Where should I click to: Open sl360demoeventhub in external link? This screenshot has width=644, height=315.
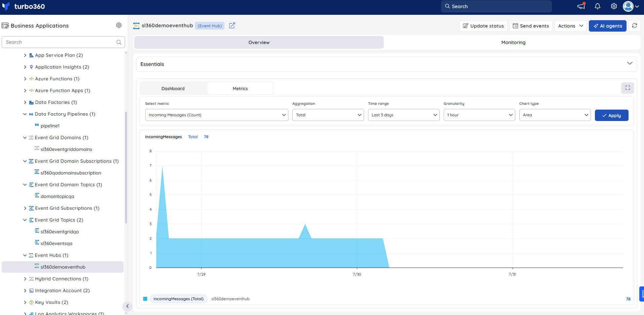232,26
